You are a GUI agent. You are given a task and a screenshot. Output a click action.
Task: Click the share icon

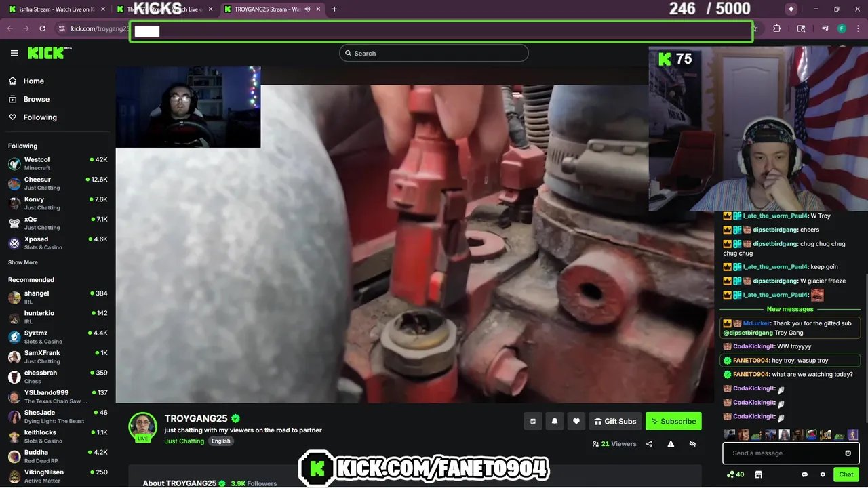coord(649,444)
